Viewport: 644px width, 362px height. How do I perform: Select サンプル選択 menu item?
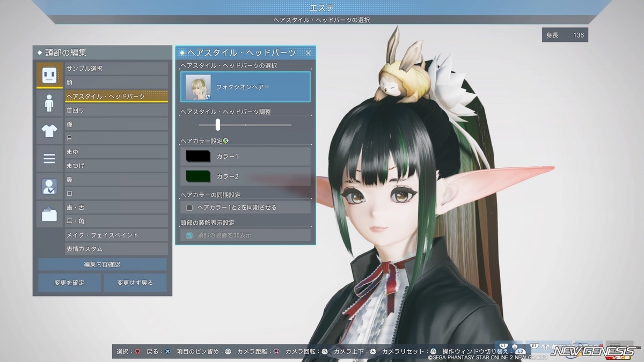coord(116,69)
